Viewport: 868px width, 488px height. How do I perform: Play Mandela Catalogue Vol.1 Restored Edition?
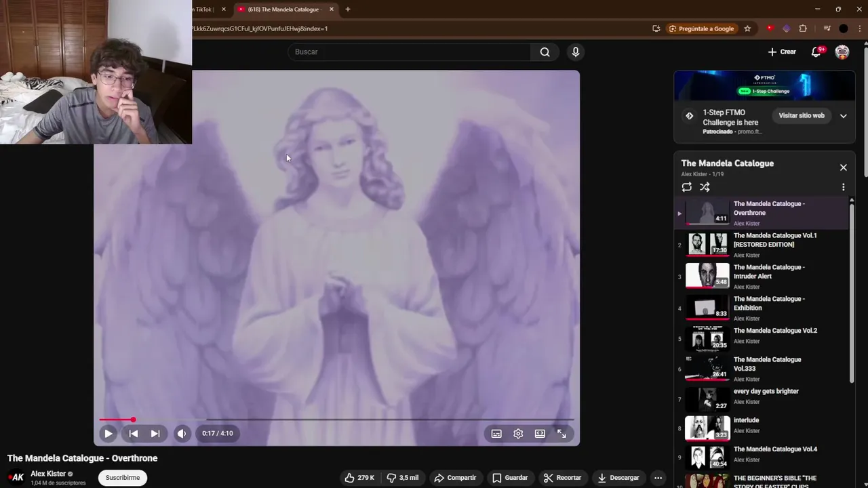click(762, 245)
